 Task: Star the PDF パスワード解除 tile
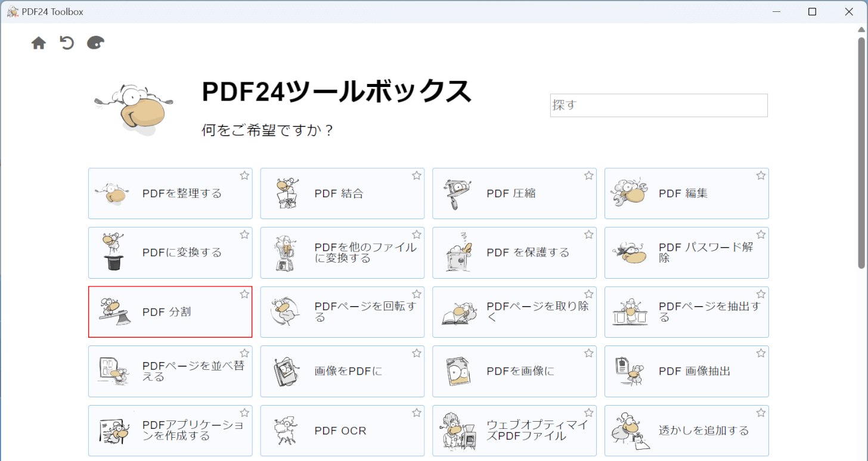[x=761, y=235]
